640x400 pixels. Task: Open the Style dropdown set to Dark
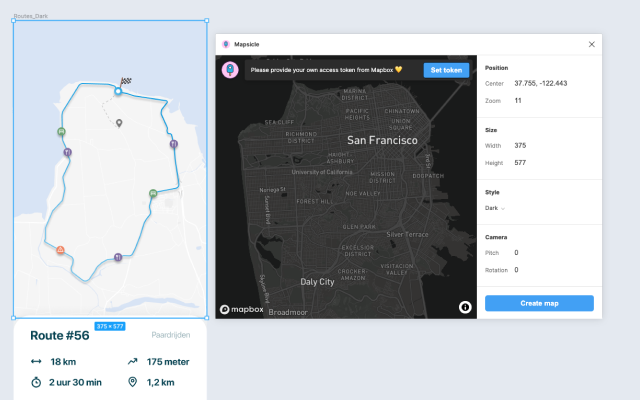495,208
